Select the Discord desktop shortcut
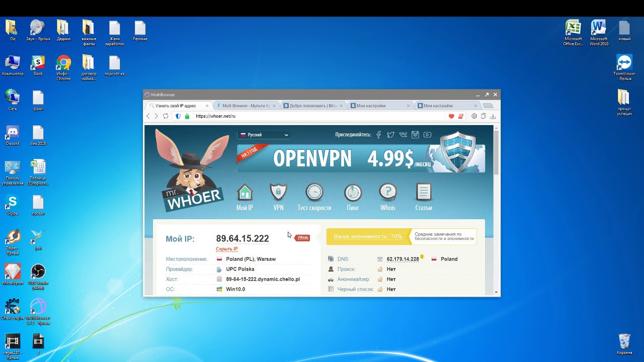644x362 pixels. [13, 136]
